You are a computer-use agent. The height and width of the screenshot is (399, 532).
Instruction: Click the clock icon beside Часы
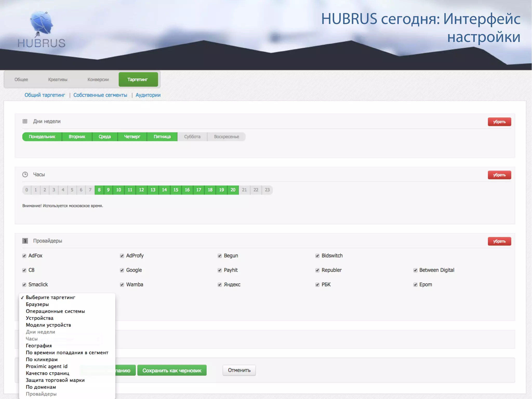(x=25, y=174)
